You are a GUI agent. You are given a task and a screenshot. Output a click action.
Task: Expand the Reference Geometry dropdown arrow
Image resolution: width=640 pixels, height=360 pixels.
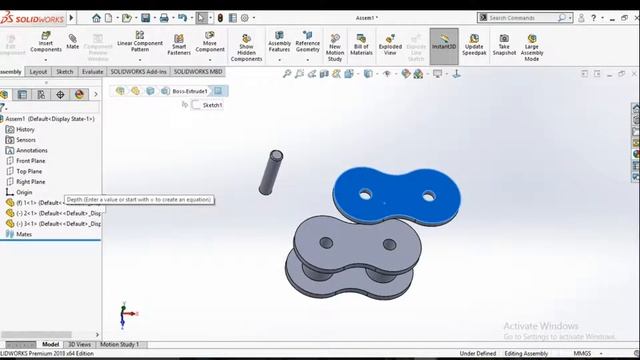[307, 60]
